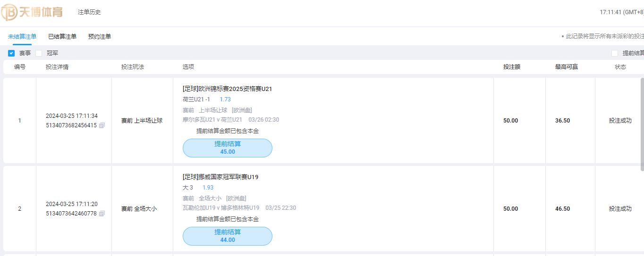This screenshot has height=256, width=644.
Task: Click max win value 46.50
Action: tap(562, 209)
